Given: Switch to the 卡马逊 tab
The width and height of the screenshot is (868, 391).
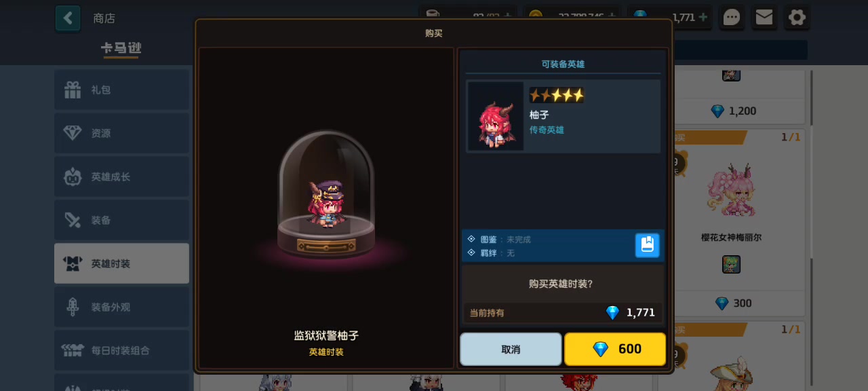Looking at the screenshot, I should (121, 48).
